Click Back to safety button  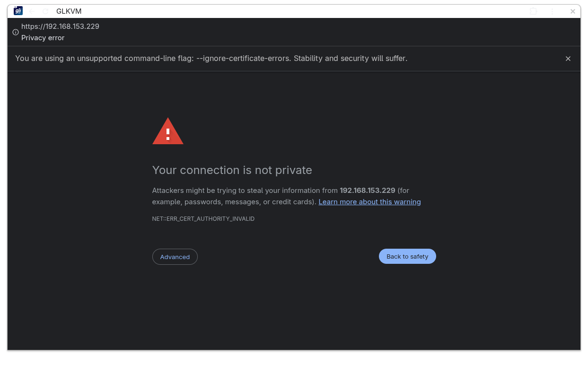coord(407,256)
